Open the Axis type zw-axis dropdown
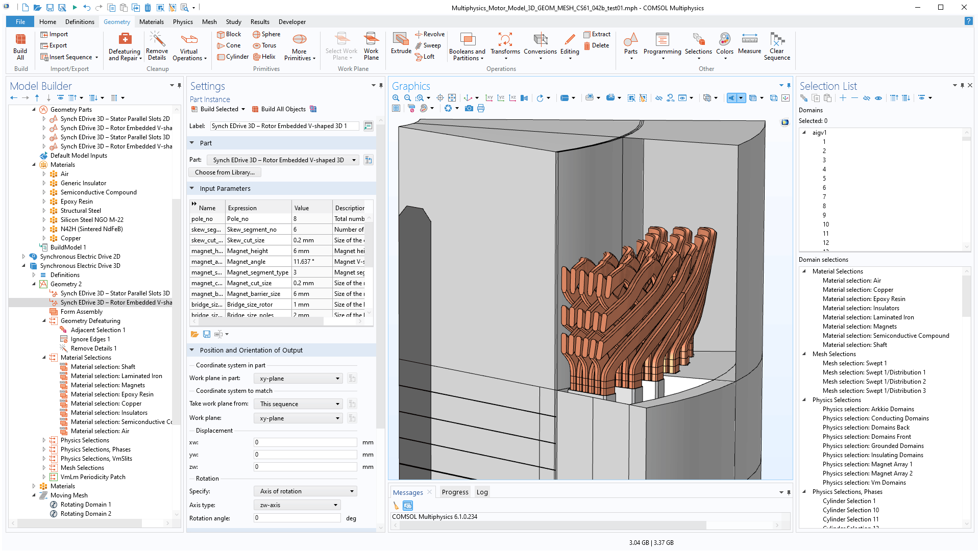This screenshot has width=980, height=551. [297, 505]
